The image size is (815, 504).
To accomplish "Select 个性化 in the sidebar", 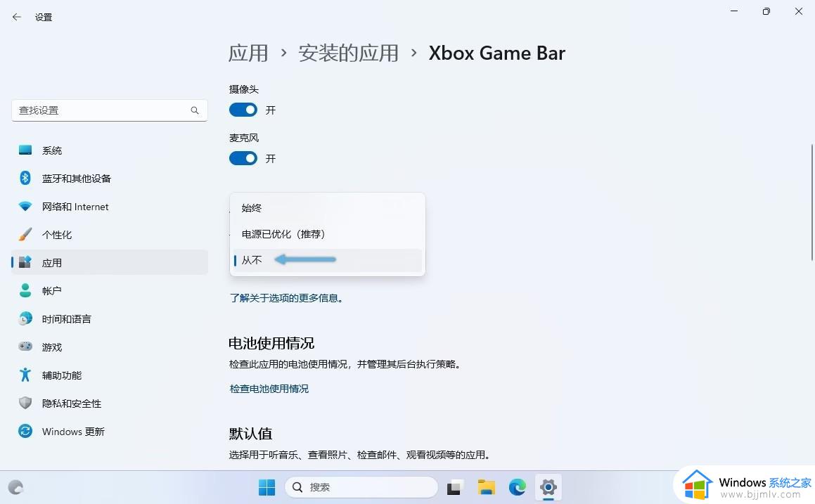I will [110, 234].
